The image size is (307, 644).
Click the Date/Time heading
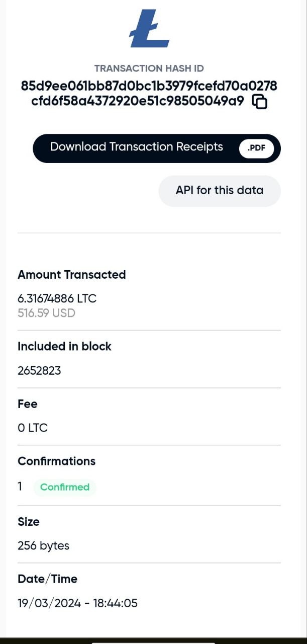pyautogui.click(x=47, y=579)
